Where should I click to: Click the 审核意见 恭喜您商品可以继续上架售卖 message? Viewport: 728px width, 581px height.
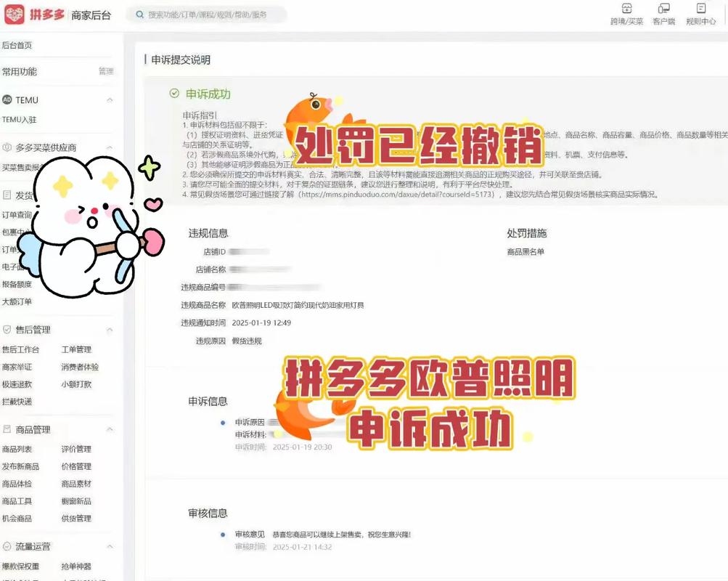pos(341,534)
